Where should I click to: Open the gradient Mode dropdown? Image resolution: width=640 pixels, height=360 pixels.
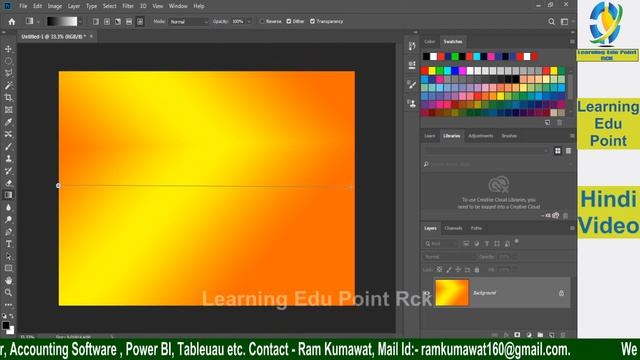(x=188, y=22)
